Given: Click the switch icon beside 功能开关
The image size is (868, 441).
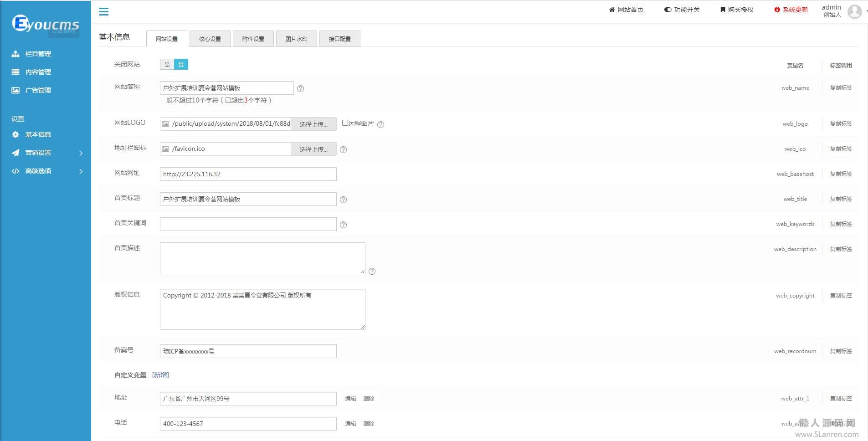Looking at the screenshot, I should coord(668,10).
